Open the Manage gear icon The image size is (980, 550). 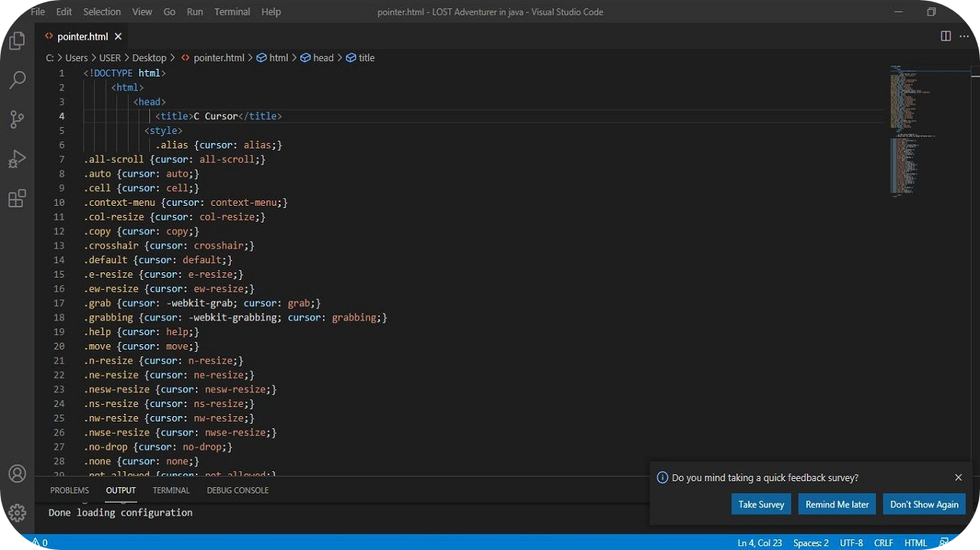tap(17, 512)
